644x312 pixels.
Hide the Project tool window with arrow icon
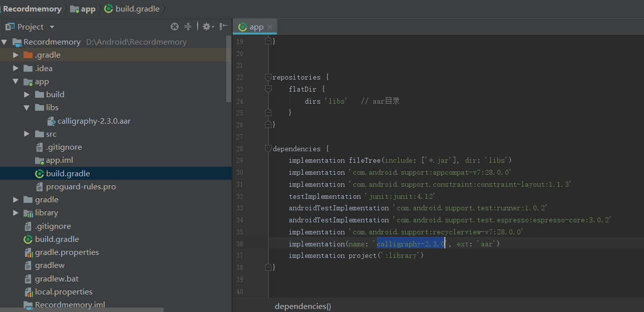[223, 27]
